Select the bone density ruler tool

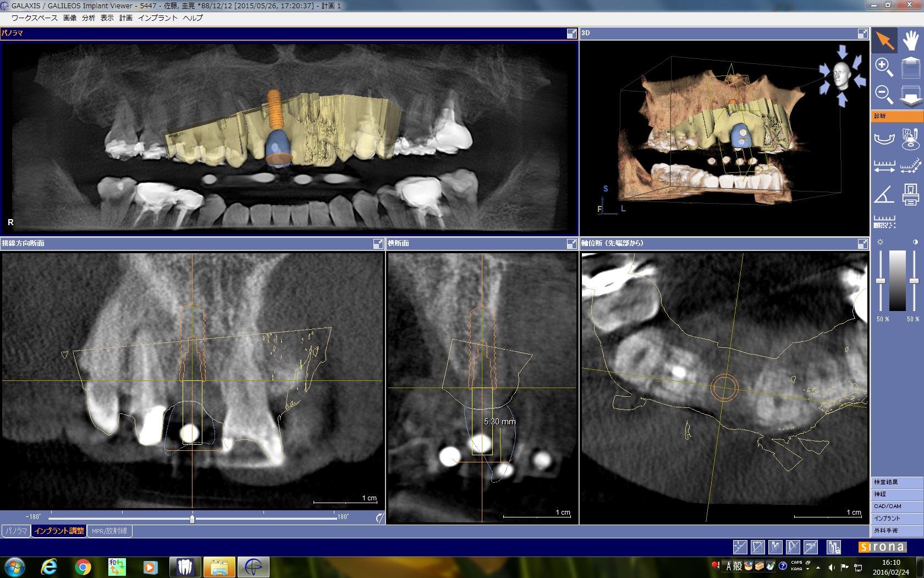tap(884, 222)
